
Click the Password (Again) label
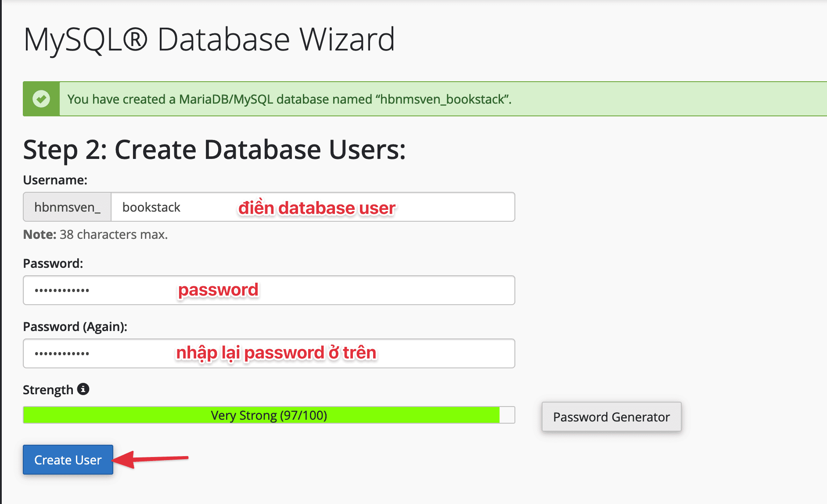tap(75, 327)
